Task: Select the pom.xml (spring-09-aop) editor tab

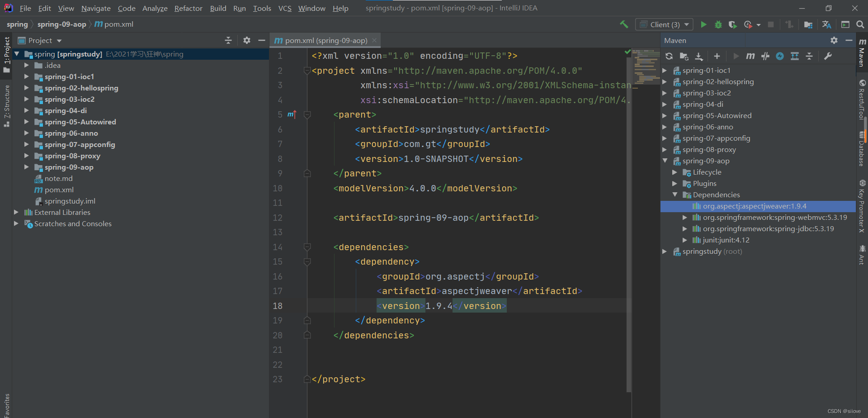Action: click(325, 40)
